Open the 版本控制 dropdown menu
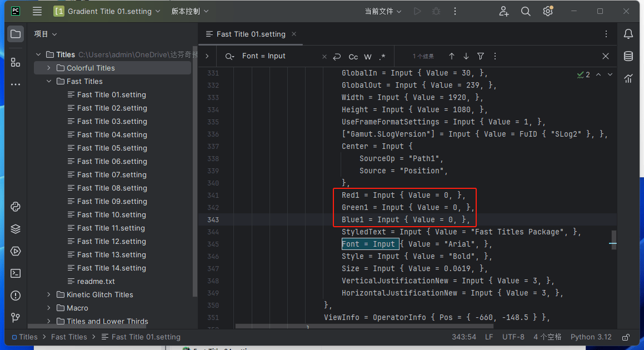Screen dimensions: 644x350 point(190,11)
